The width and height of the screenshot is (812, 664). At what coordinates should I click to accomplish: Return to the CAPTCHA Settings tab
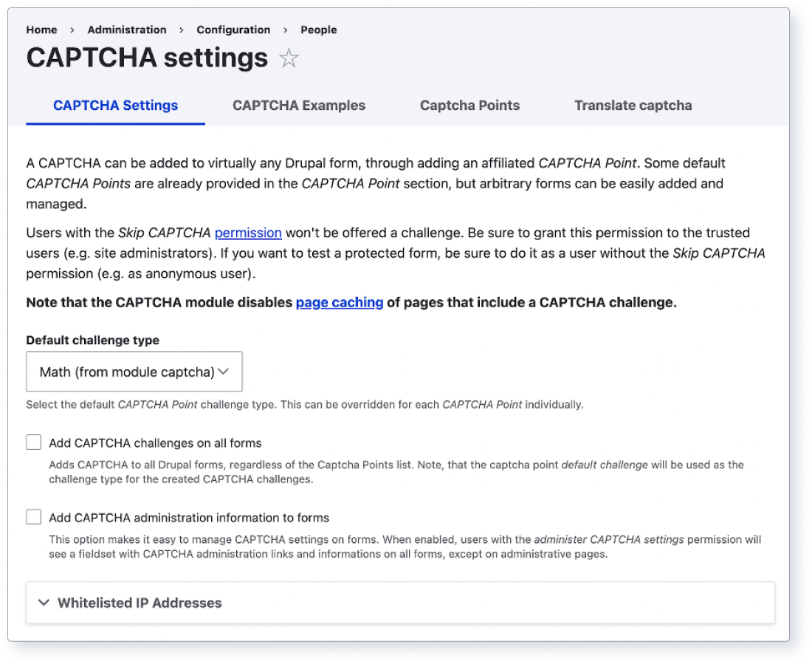click(x=115, y=106)
